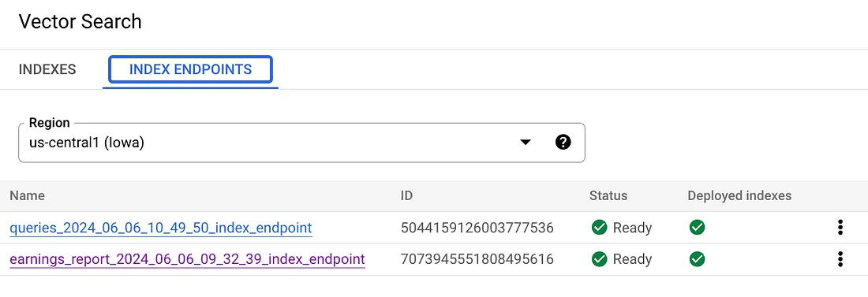Image resolution: width=868 pixels, height=297 pixels.
Task: Click the ID 5044159126003777536 cell
Action: [477, 228]
